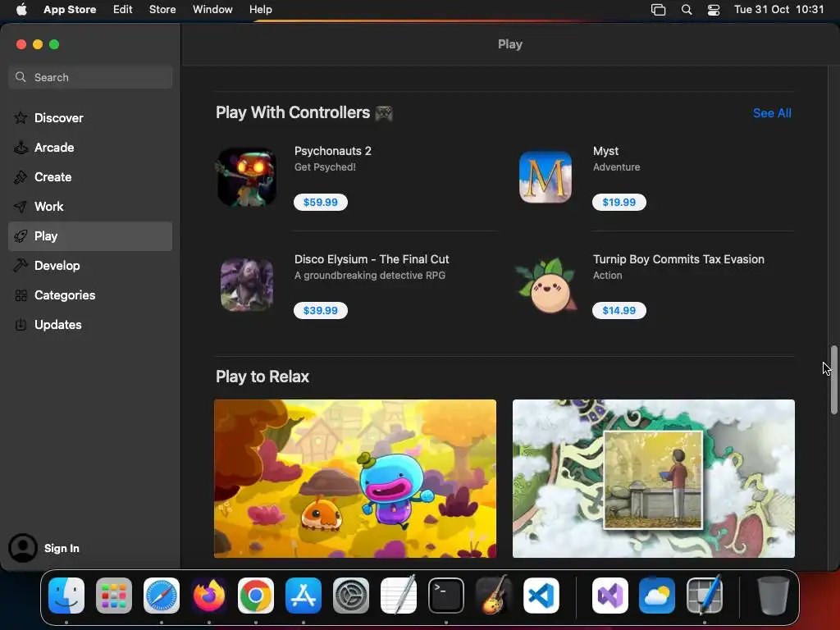Click the Develop hammer icon in sidebar
The image size is (840, 630).
[21, 265]
